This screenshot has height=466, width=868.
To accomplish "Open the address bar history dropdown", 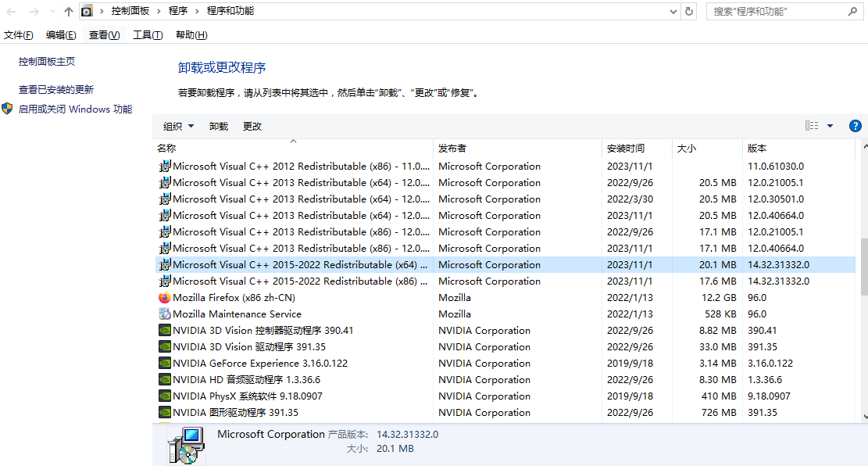I will coord(672,12).
